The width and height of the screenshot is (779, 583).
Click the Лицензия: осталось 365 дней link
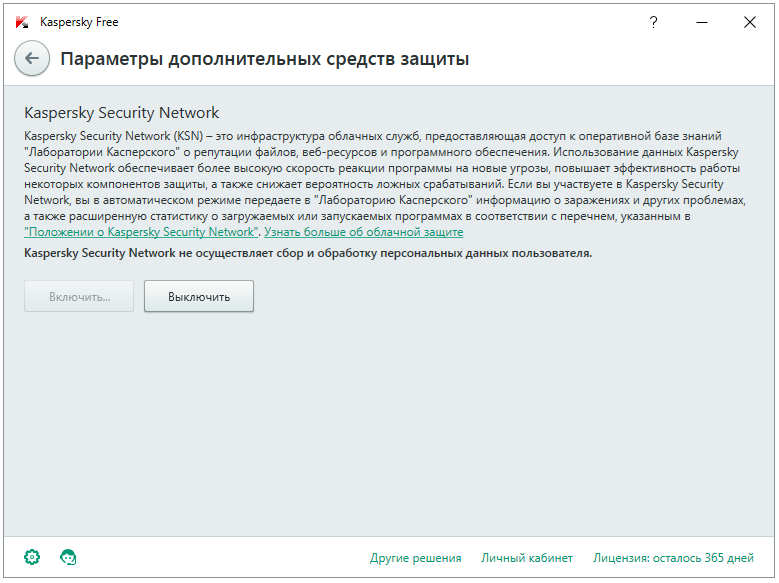[673, 558]
